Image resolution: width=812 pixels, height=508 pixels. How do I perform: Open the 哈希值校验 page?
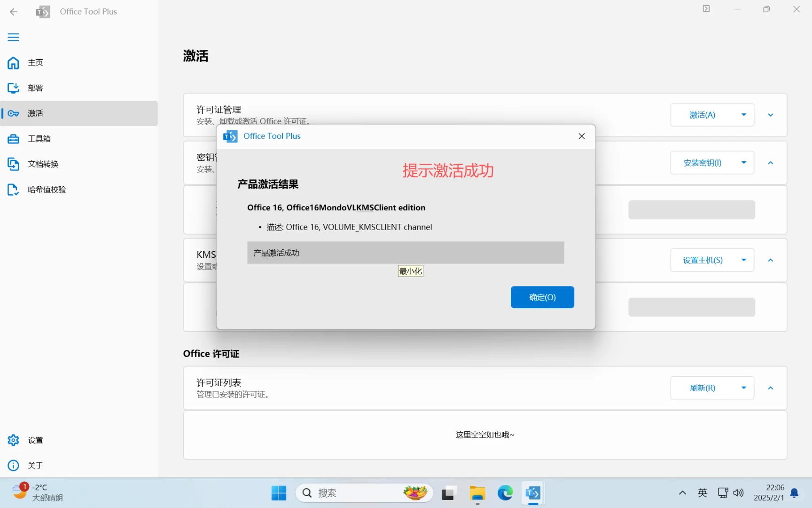(x=46, y=189)
